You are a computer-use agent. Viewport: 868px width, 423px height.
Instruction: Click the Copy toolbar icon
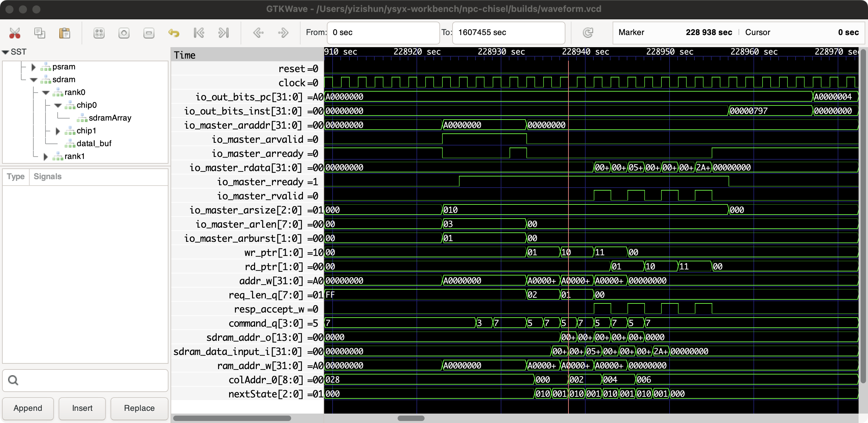(40, 33)
